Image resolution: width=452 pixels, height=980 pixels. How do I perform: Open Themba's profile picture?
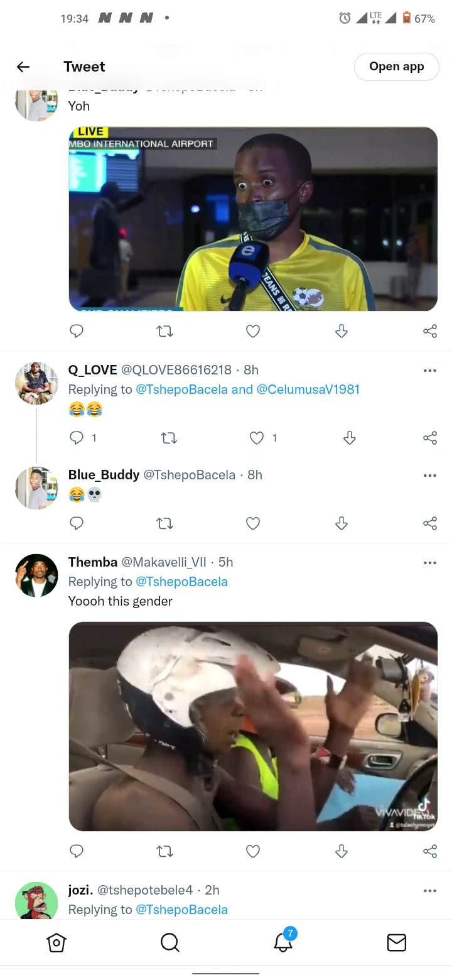click(36, 575)
